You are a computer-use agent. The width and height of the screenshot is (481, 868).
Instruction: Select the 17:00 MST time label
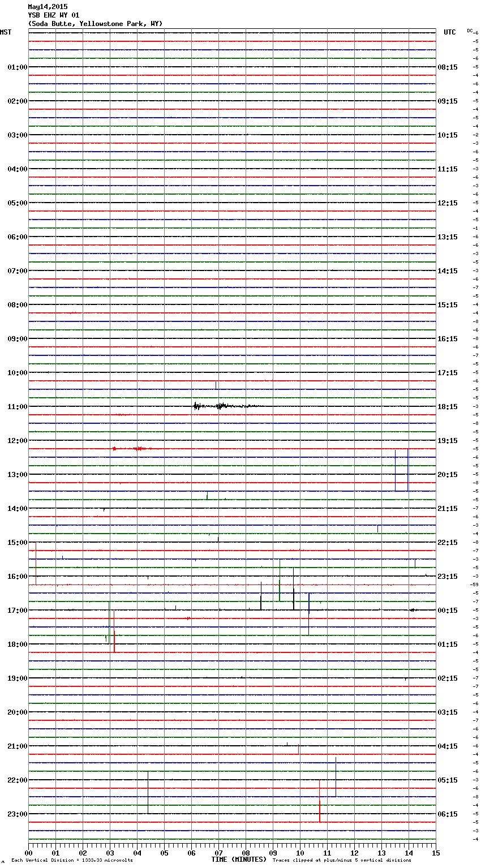(x=18, y=611)
